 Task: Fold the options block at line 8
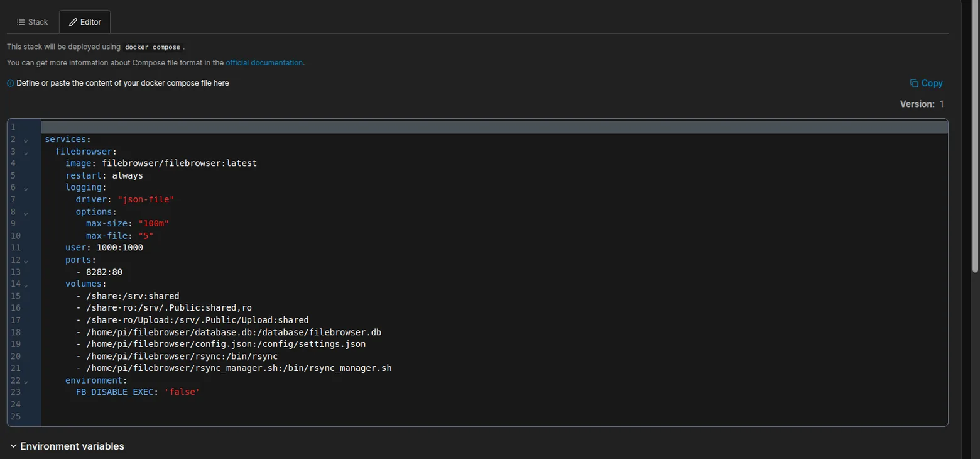[26, 213]
